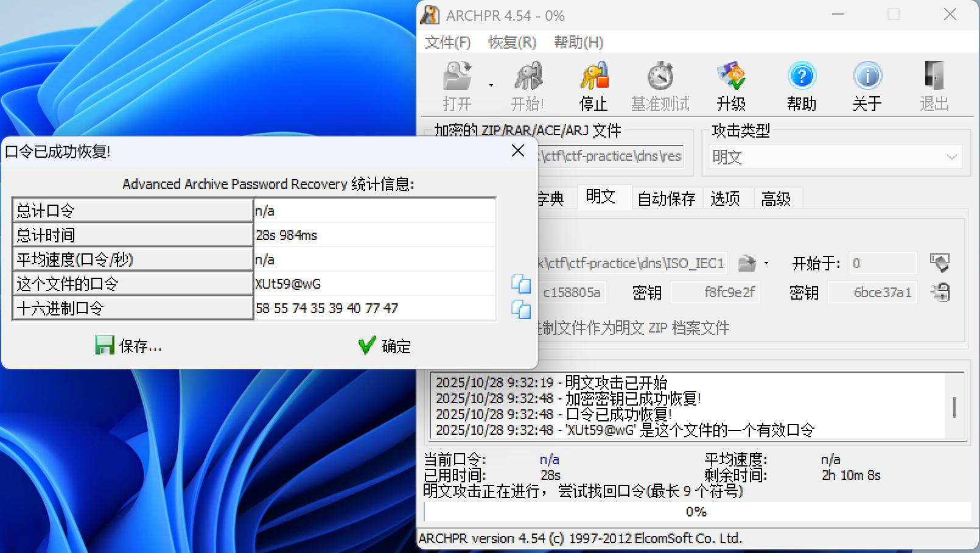Image resolution: width=980 pixels, height=553 pixels.
Task: Click the log panel vertical scrollbar
Action: [954, 407]
